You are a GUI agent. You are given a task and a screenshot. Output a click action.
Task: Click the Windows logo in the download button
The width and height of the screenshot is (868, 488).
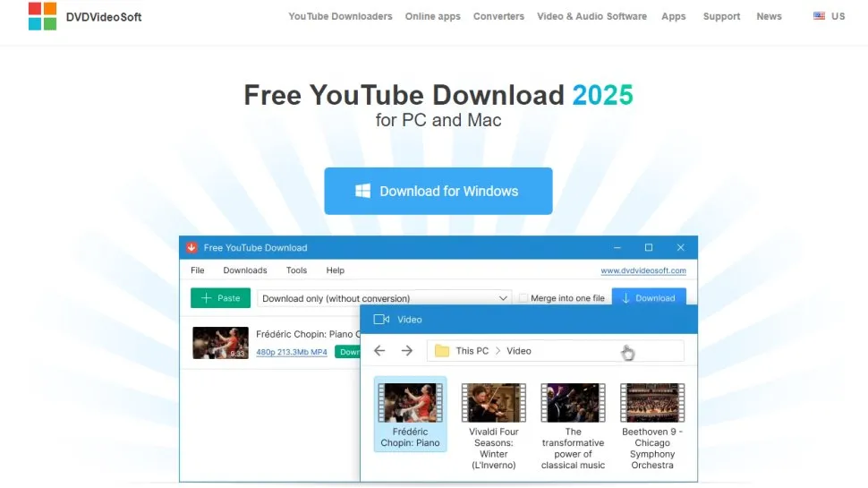pos(362,191)
